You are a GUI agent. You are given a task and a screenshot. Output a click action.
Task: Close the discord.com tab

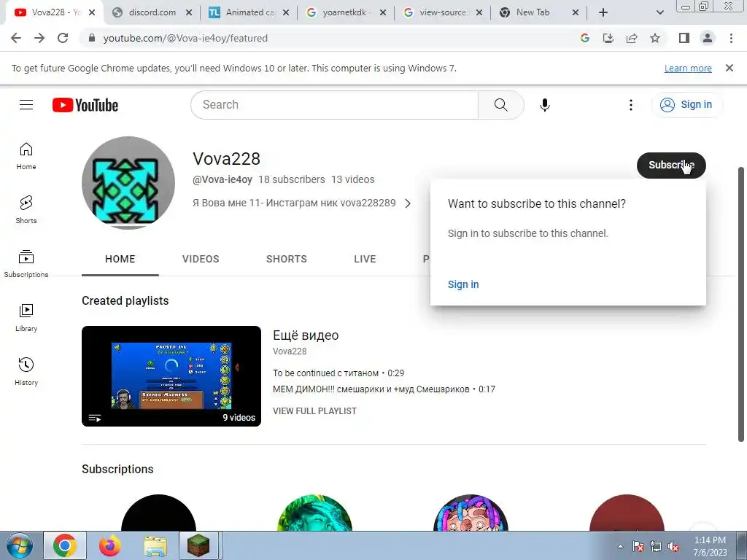[x=189, y=13]
